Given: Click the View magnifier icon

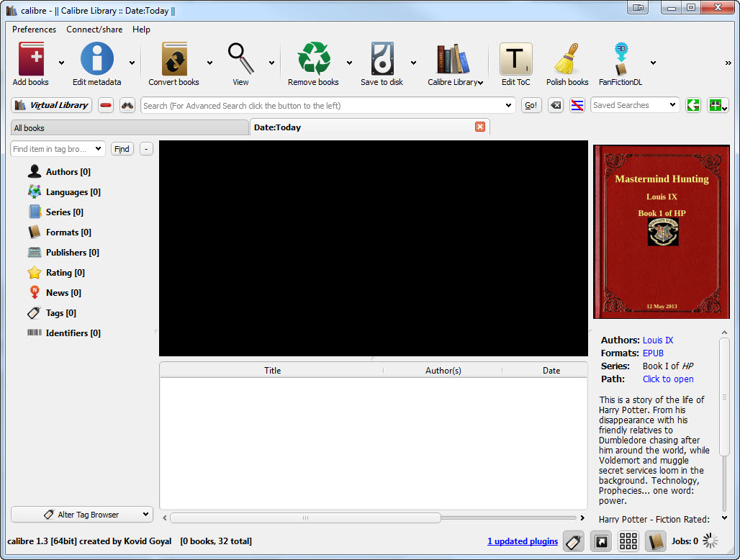Looking at the screenshot, I should tap(240, 59).
